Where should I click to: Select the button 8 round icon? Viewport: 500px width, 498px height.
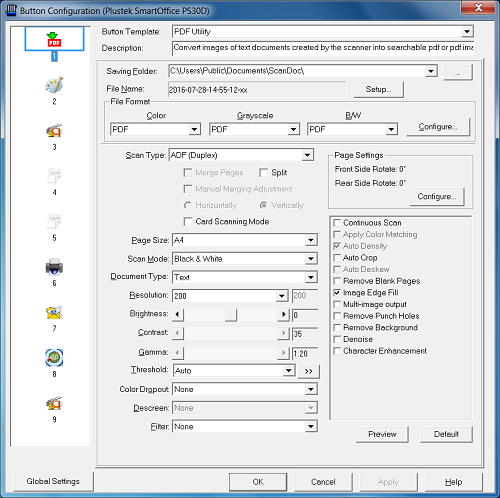point(54,358)
